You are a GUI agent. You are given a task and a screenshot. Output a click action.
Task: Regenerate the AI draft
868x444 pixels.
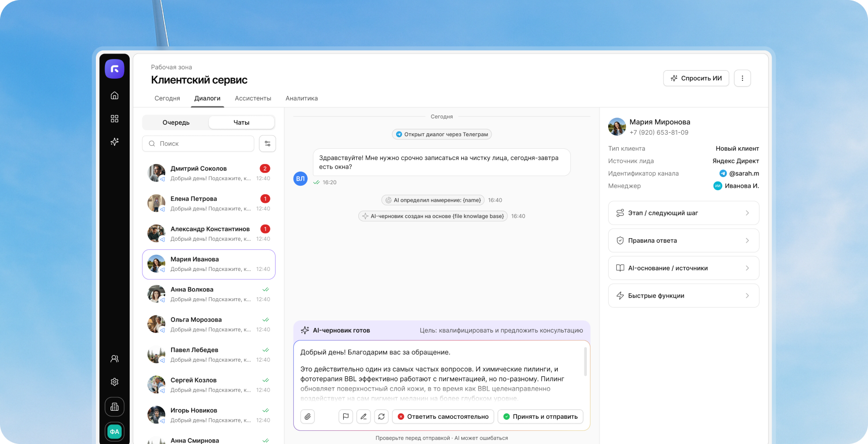tap(382, 417)
